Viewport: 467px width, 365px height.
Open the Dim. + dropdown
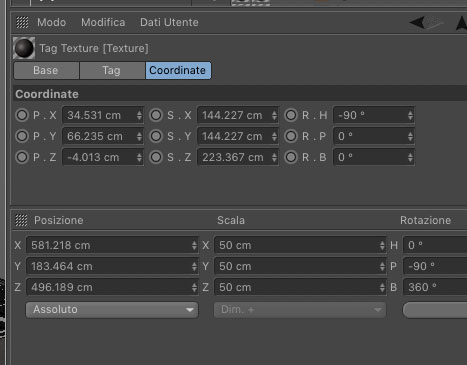pos(300,310)
